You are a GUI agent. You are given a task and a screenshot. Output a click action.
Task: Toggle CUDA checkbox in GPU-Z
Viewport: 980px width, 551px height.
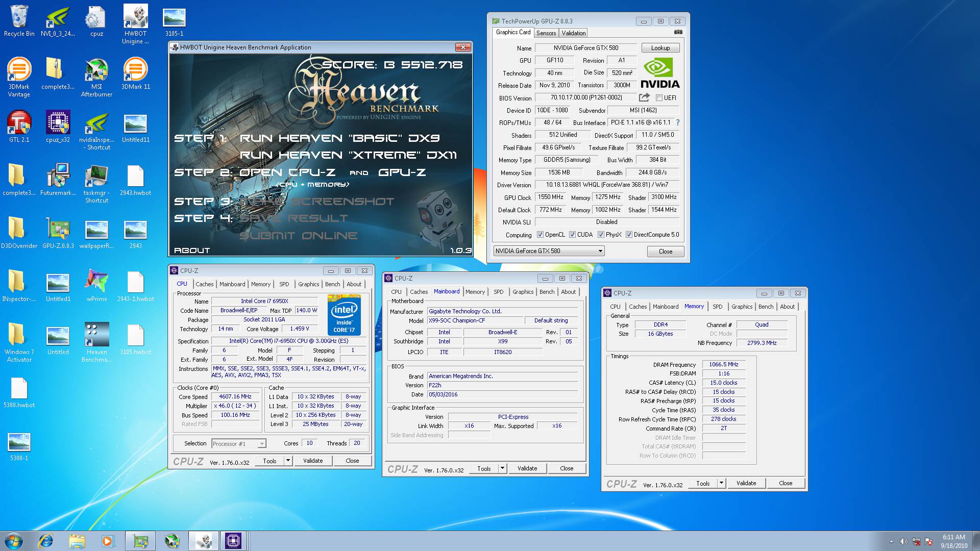(572, 235)
